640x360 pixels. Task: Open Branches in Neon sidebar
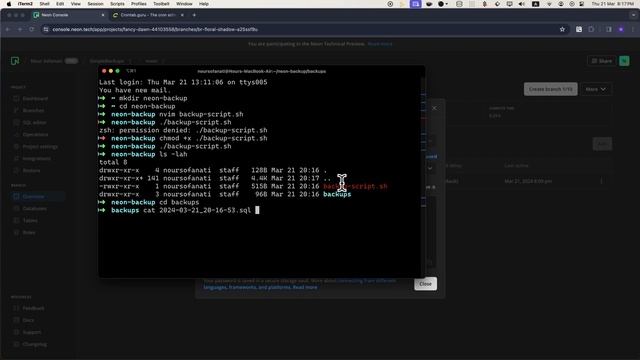(33, 110)
